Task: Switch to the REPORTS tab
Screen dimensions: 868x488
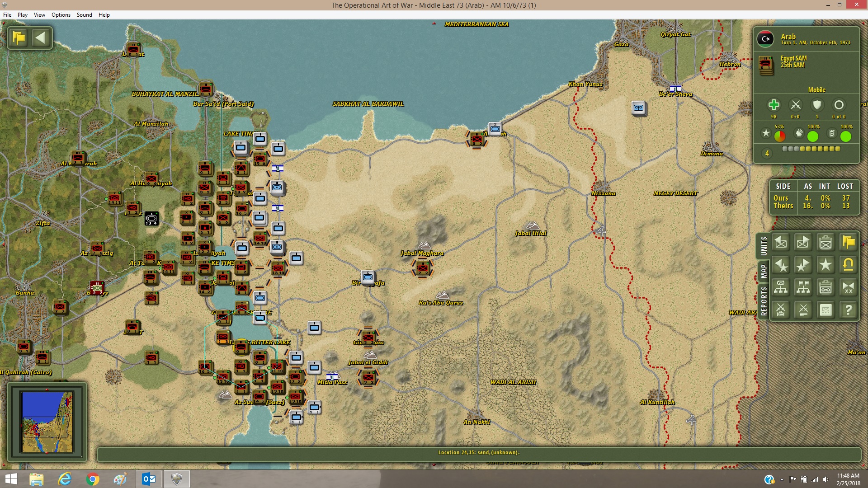Action: pos(764,301)
